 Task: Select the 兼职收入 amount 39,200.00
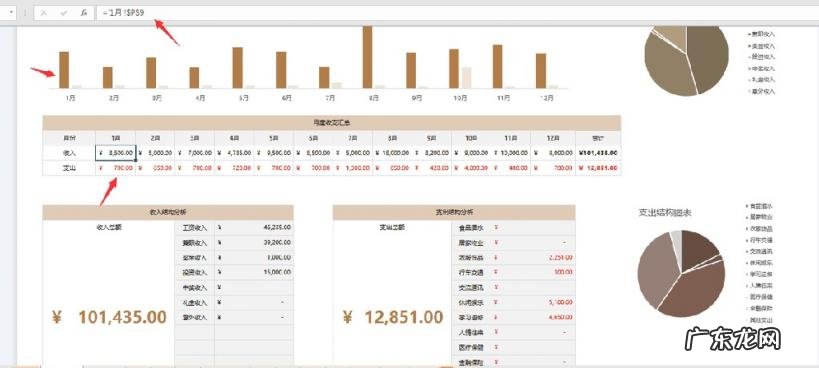(x=254, y=243)
